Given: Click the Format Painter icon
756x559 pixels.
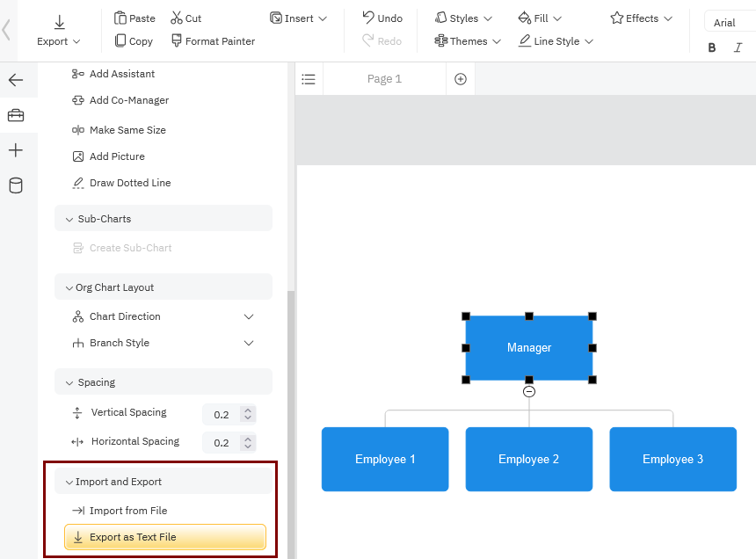Looking at the screenshot, I should (177, 40).
